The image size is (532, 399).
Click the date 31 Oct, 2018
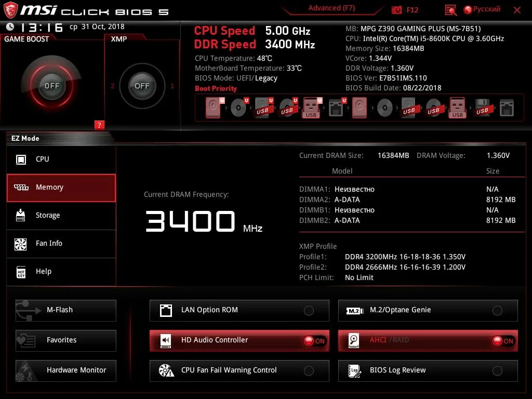click(103, 27)
